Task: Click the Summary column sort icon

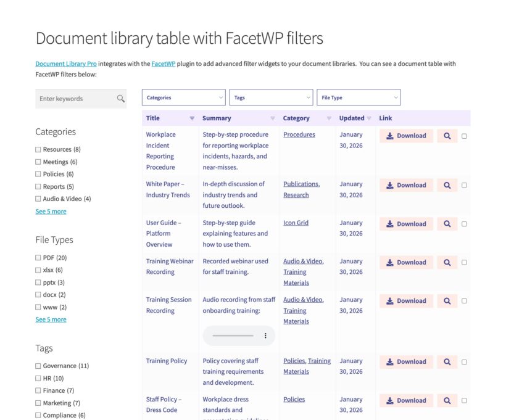Action: tap(273, 118)
